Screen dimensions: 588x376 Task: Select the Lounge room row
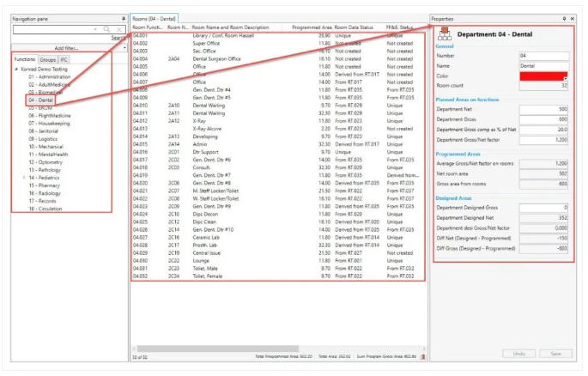278,260
